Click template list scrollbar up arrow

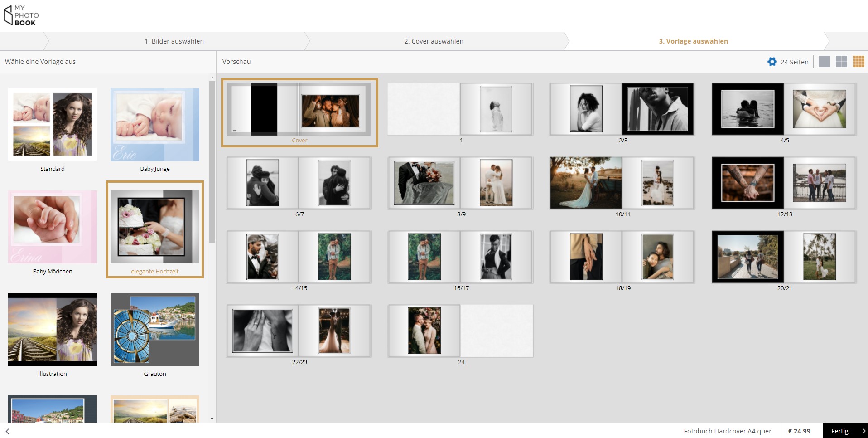click(212, 78)
